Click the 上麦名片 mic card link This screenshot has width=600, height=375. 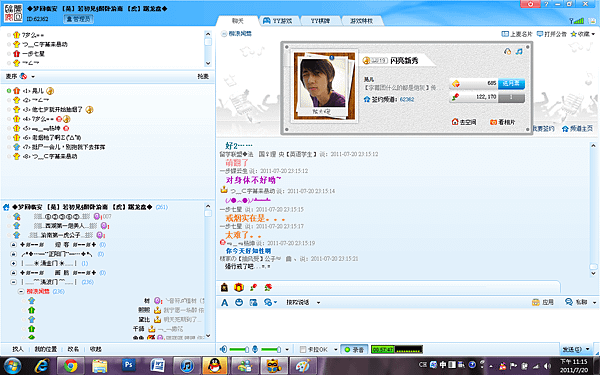pos(517,34)
